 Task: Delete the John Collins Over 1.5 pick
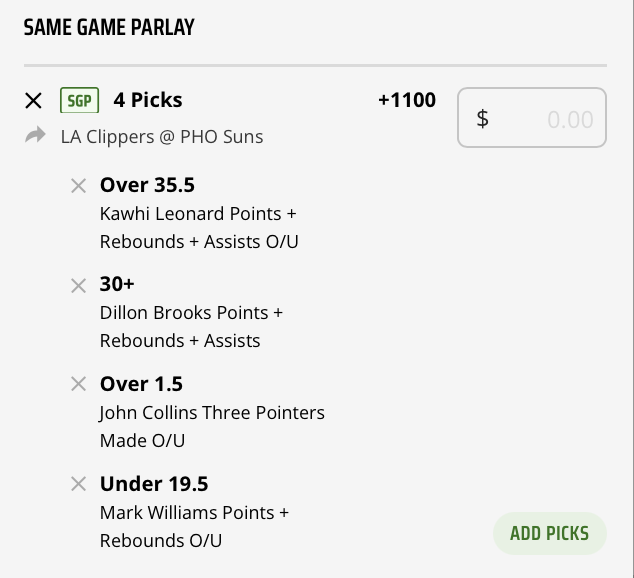[x=78, y=384]
